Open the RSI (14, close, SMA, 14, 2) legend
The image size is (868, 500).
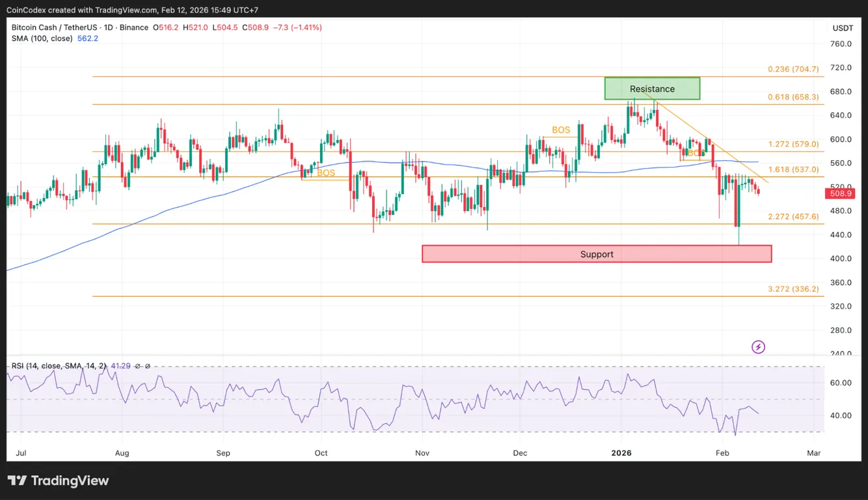(x=59, y=366)
